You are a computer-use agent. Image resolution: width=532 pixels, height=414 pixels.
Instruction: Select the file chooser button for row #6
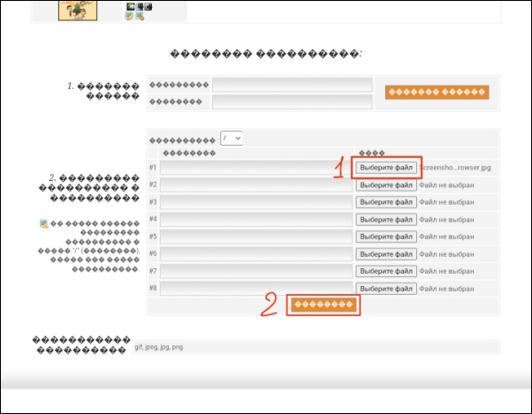(x=386, y=253)
